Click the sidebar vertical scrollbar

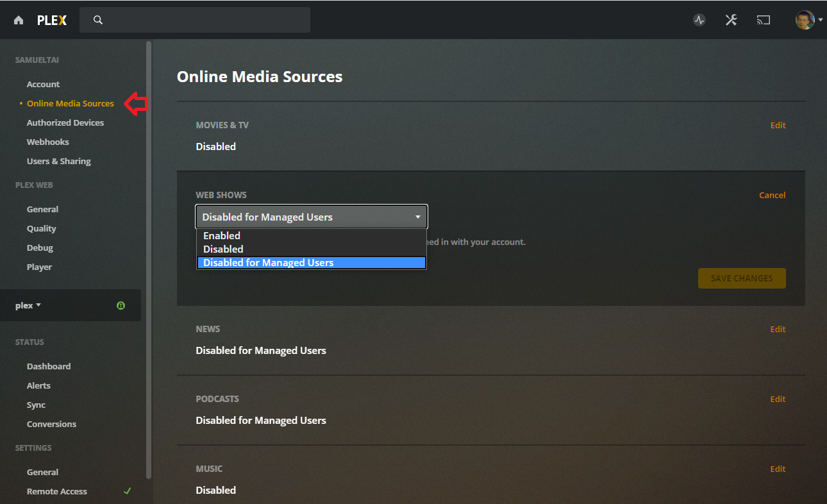149,260
